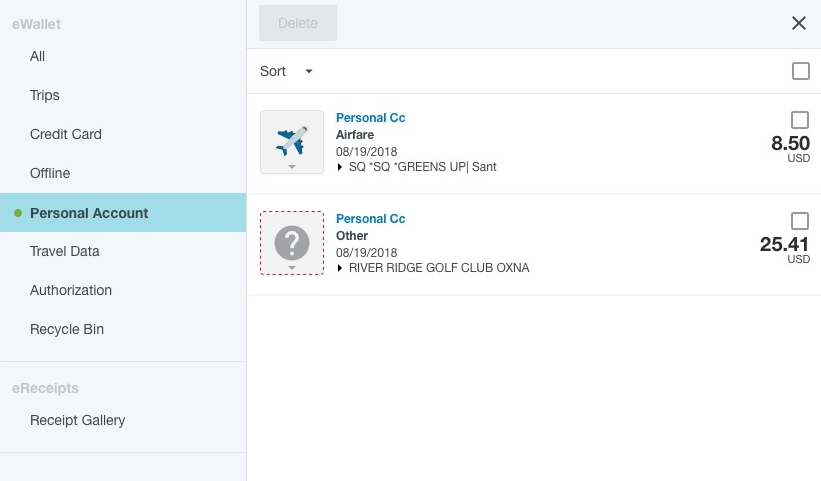821x481 pixels.
Task: Click the Personal Cc link on Airfare
Action: (370, 118)
